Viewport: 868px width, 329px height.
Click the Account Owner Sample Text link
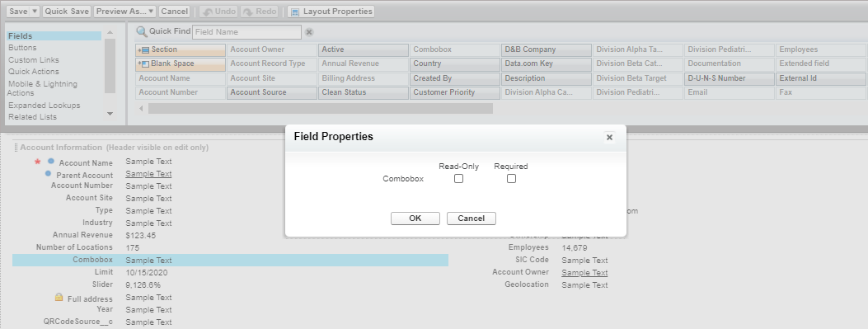(x=584, y=272)
